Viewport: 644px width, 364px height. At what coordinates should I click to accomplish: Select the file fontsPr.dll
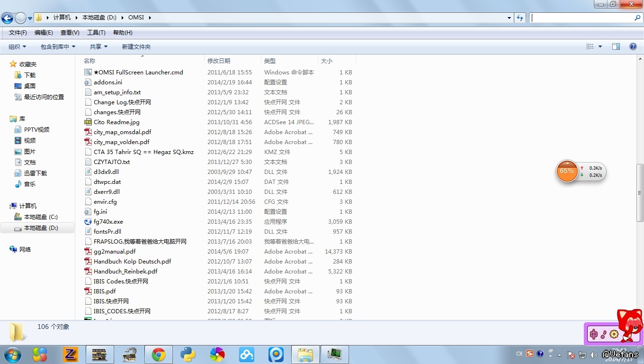[107, 231]
